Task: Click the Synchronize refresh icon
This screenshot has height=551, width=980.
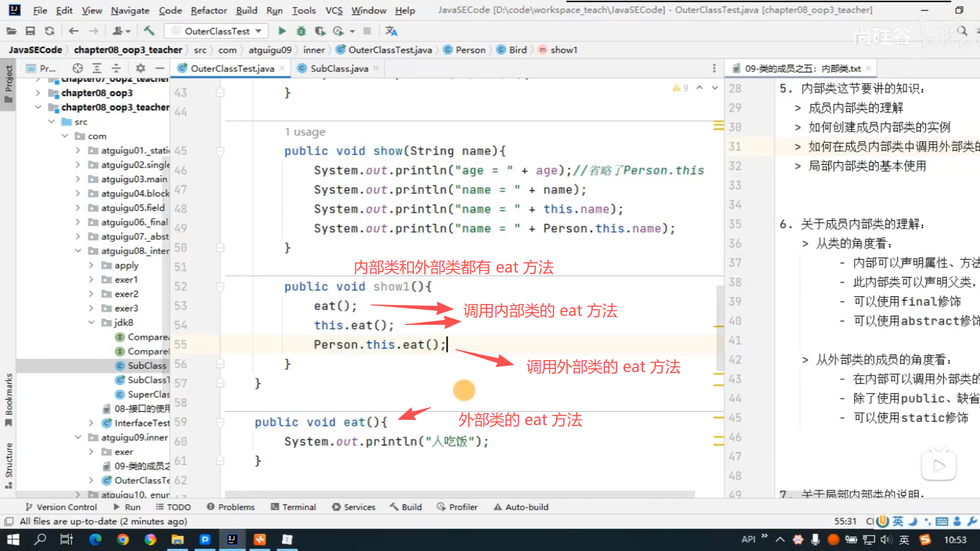Action: [x=50, y=31]
